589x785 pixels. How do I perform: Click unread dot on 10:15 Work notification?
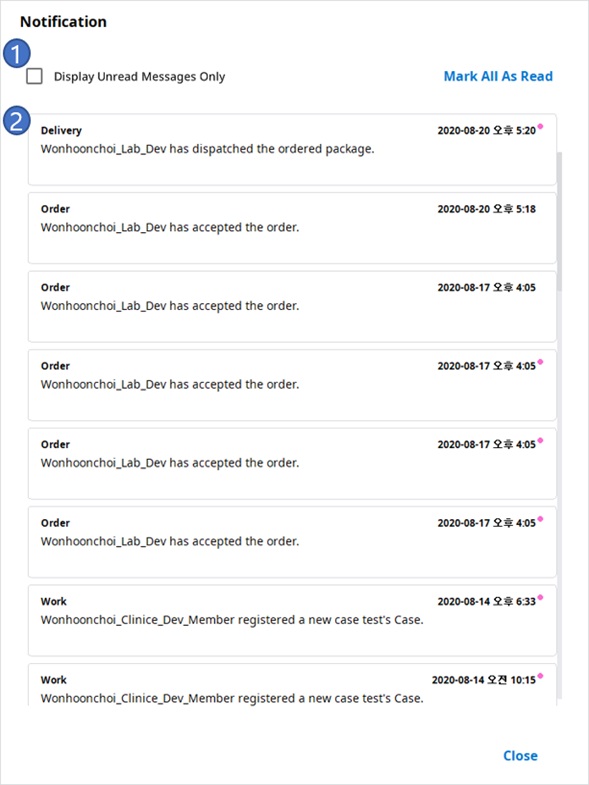pos(540,676)
